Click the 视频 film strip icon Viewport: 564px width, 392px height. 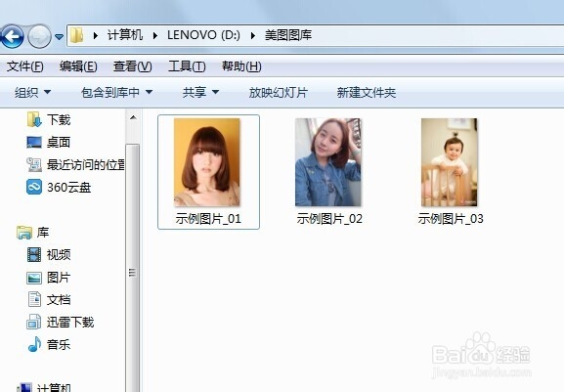point(34,254)
